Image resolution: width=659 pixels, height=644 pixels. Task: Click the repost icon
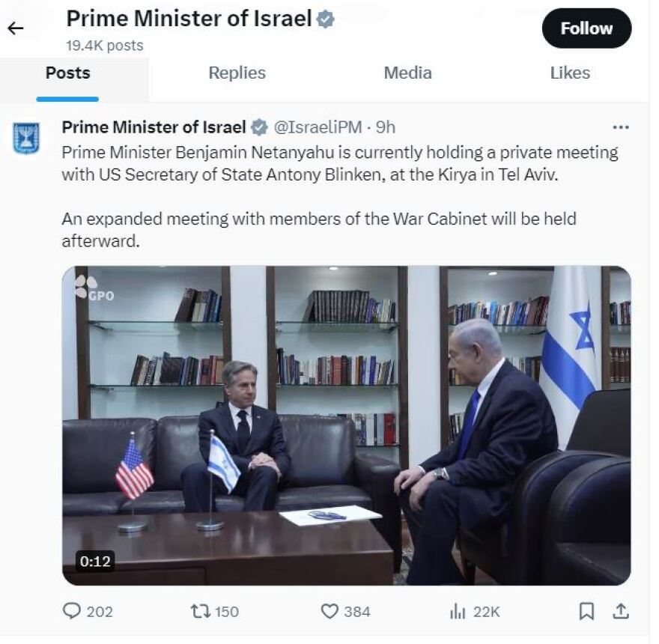pos(200,612)
